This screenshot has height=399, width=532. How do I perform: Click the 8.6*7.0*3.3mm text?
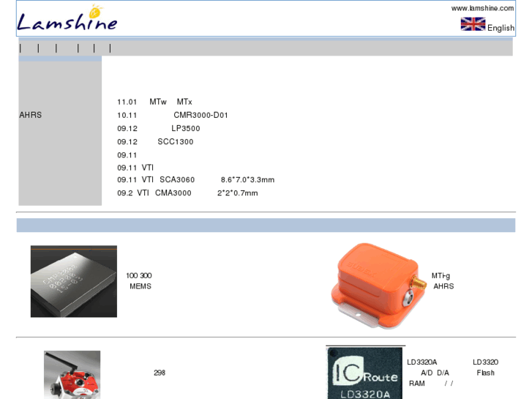(x=247, y=179)
